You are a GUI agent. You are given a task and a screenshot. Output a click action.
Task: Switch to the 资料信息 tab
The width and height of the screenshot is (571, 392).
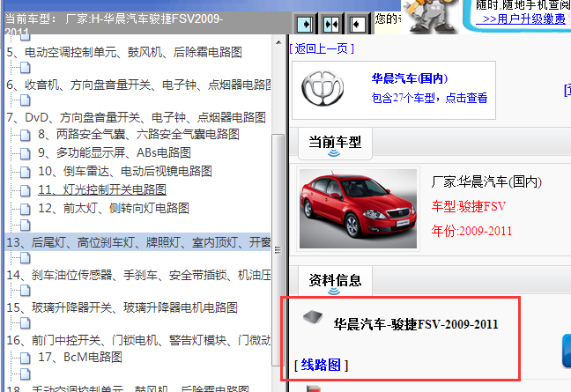point(335,281)
